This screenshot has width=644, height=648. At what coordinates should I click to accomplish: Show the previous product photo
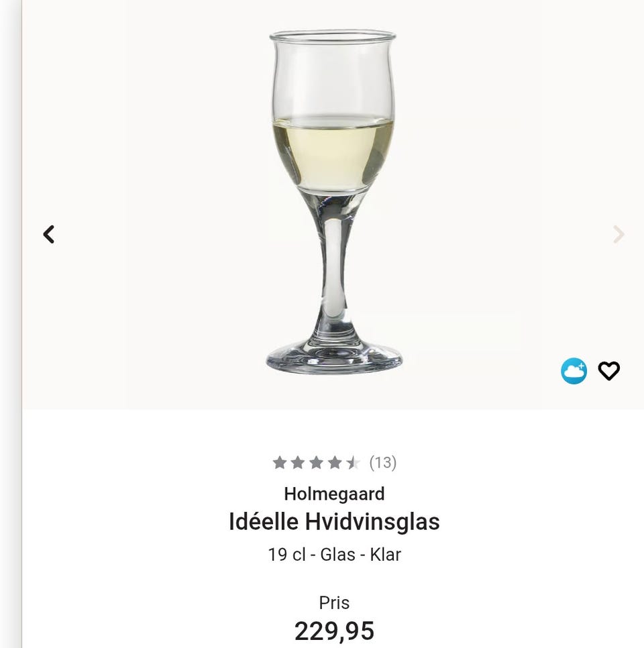click(48, 234)
